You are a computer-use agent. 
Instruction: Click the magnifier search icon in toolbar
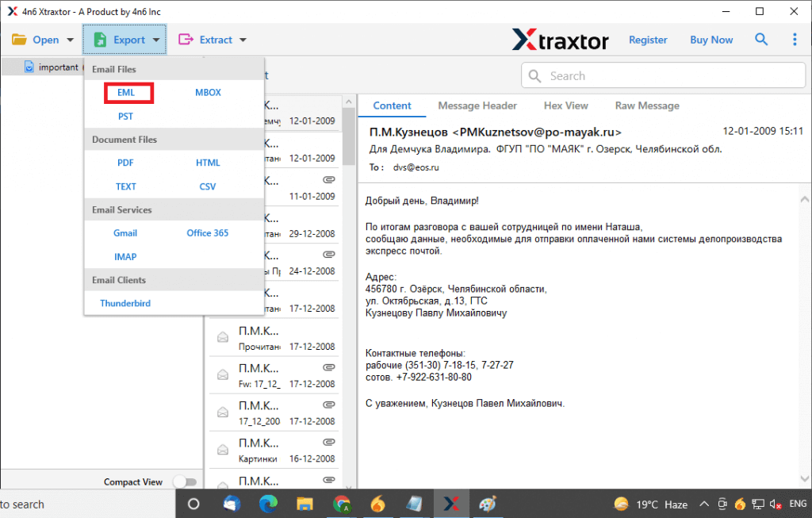pyautogui.click(x=761, y=40)
